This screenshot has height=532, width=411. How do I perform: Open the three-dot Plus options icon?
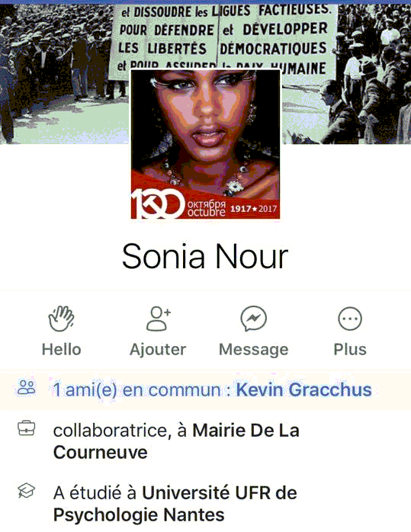tap(350, 319)
